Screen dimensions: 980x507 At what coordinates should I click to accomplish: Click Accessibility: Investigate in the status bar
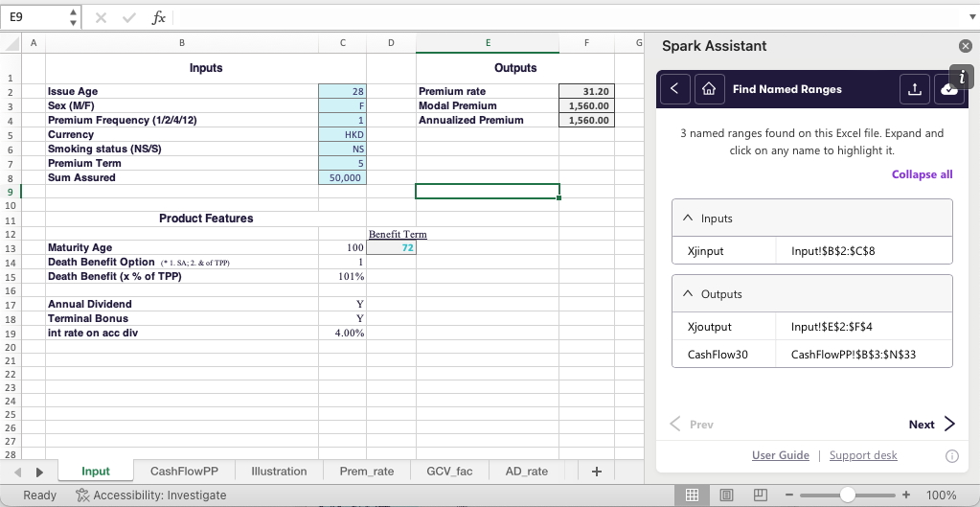[x=150, y=495]
